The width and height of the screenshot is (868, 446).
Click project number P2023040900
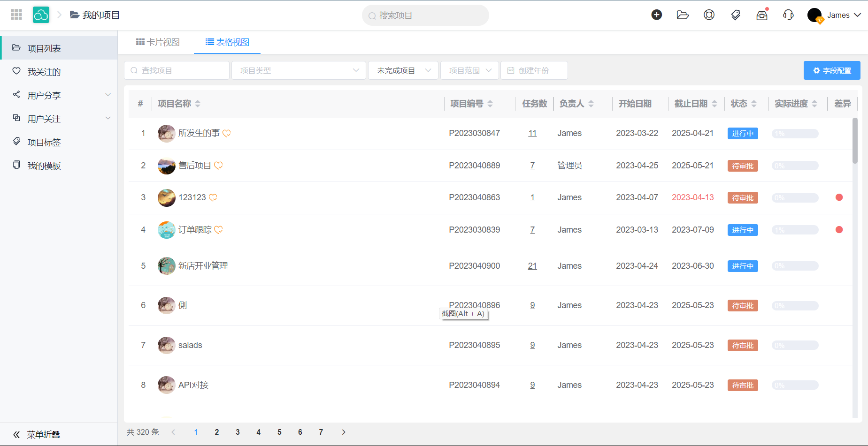[x=475, y=266]
